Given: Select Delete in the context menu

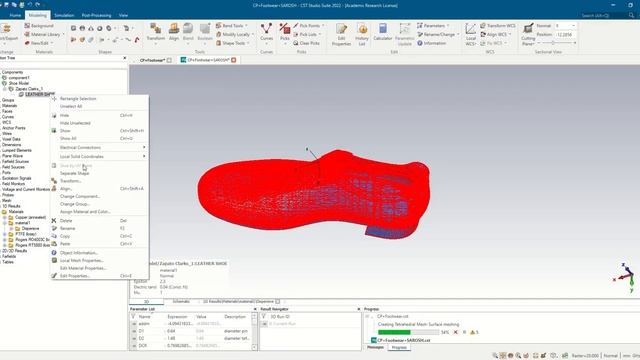Looking at the screenshot, I should pos(99,221).
